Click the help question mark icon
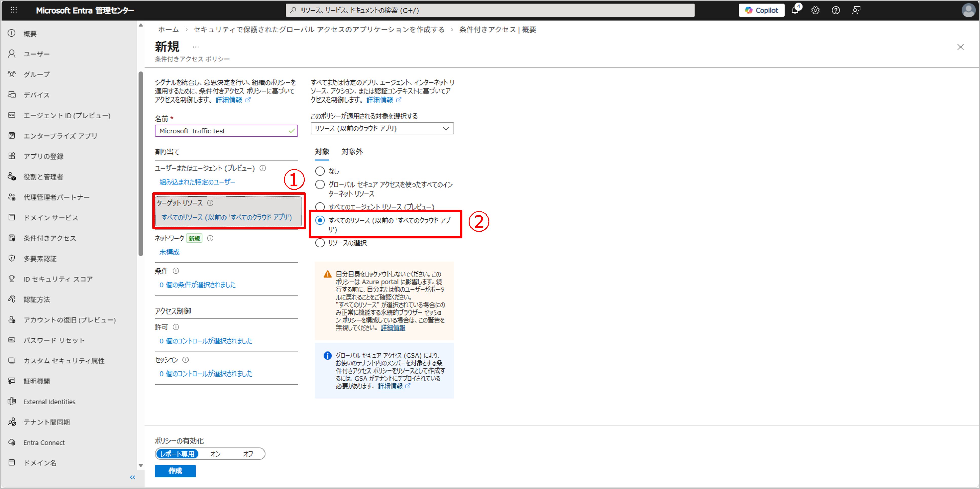Viewport: 980px width, 489px height. [x=835, y=11]
